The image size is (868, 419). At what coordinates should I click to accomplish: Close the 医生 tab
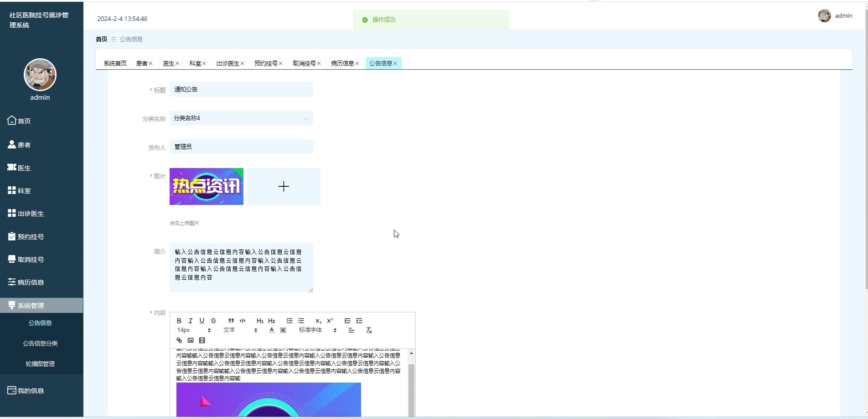pyautogui.click(x=177, y=63)
